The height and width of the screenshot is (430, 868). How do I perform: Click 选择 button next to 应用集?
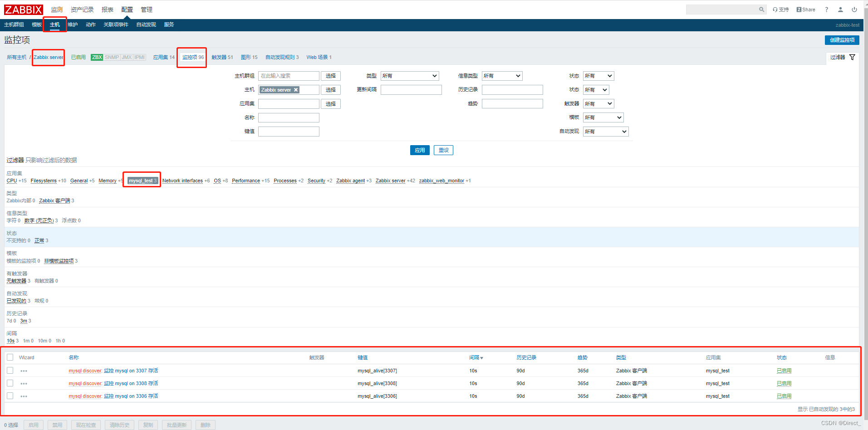pos(331,104)
